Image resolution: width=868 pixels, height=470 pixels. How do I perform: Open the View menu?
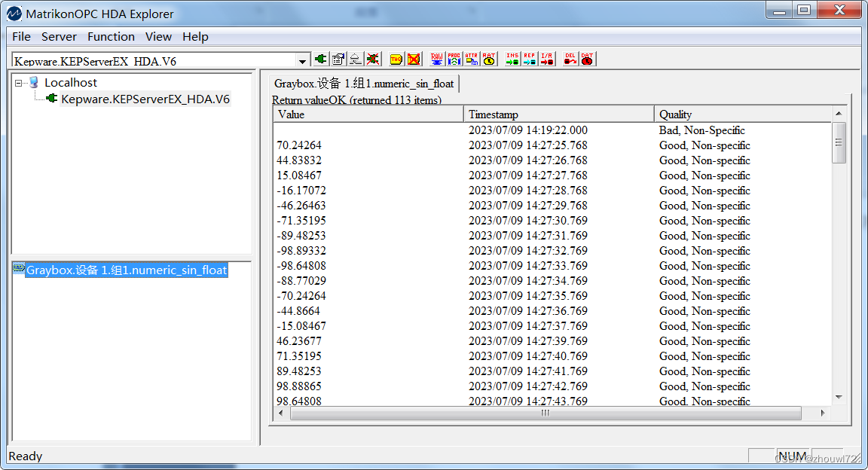click(x=158, y=37)
